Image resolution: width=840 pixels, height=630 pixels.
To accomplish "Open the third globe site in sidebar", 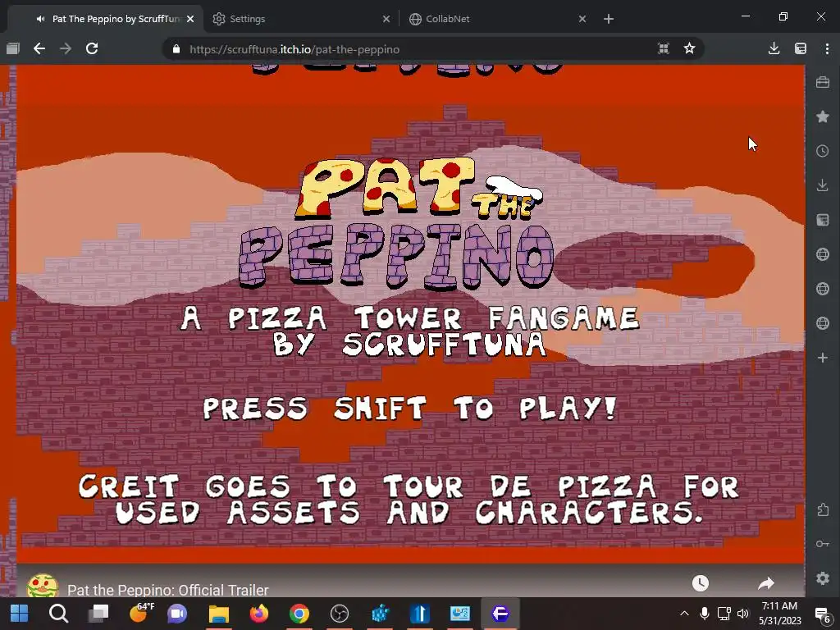I will tap(823, 323).
